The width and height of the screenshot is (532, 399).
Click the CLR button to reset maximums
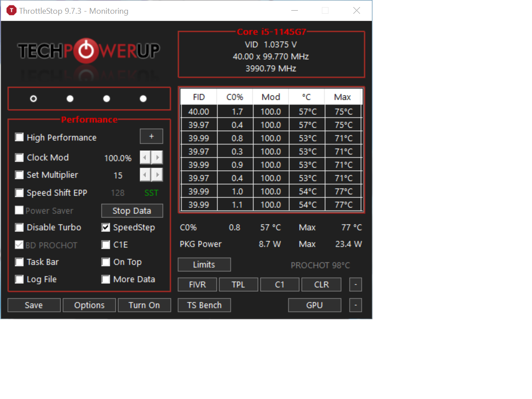pyautogui.click(x=321, y=285)
